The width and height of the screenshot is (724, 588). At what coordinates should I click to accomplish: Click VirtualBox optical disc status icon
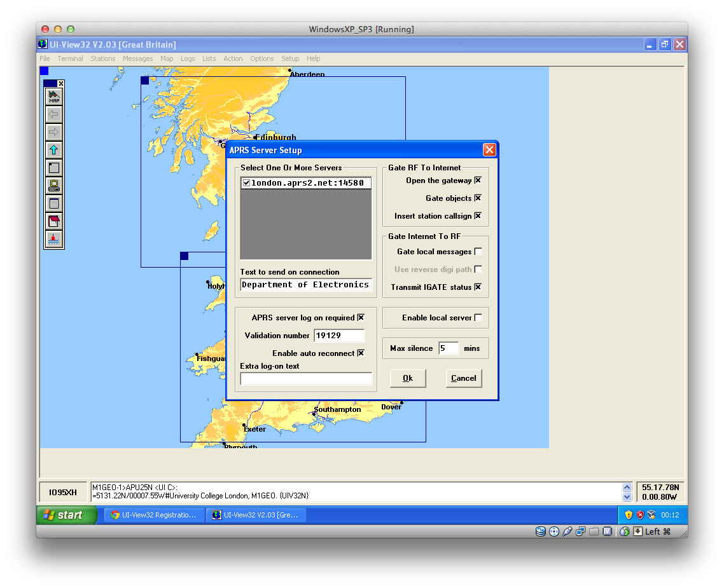pos(554,531)
